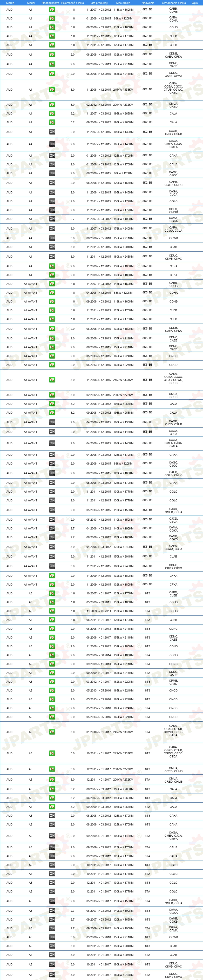Click the Model column header

[x=31, y=3]
